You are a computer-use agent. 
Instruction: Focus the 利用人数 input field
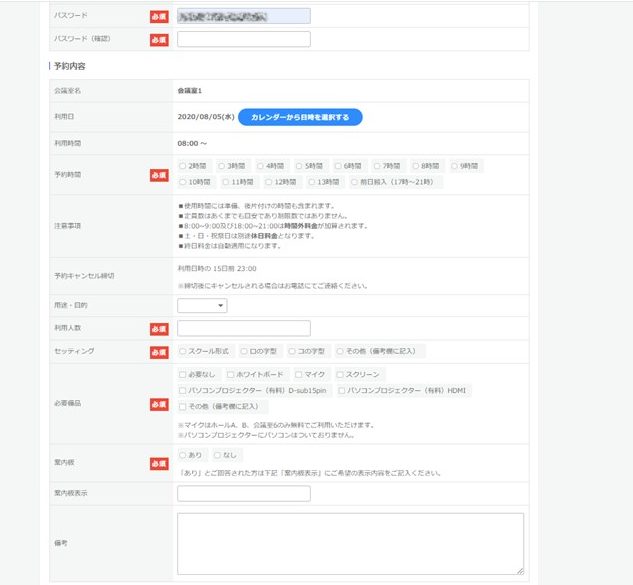pos(244,328)
